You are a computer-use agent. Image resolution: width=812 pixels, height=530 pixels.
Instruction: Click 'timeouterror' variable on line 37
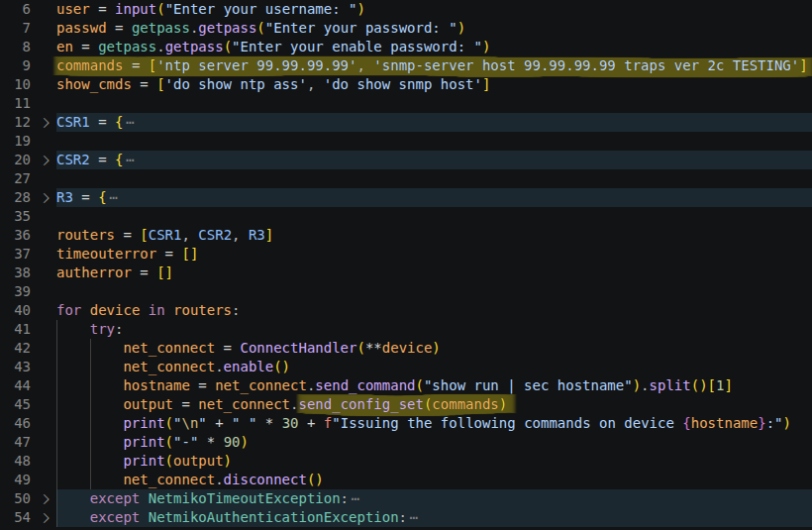coord(106,254)
